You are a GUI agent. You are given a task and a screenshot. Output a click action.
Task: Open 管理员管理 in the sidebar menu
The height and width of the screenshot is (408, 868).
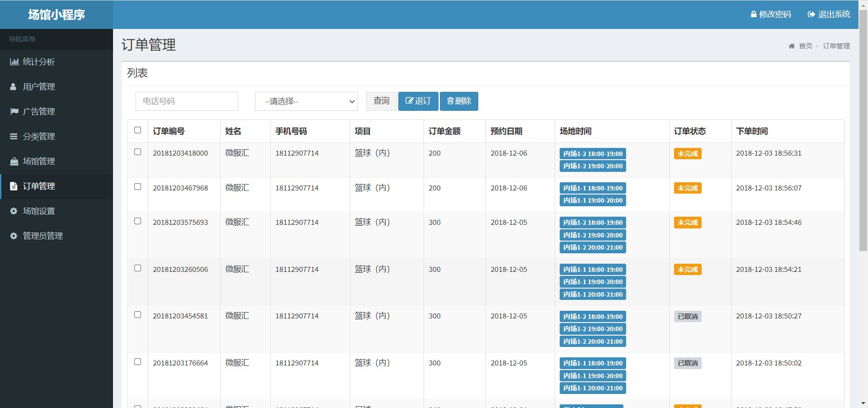coord(57,236)
